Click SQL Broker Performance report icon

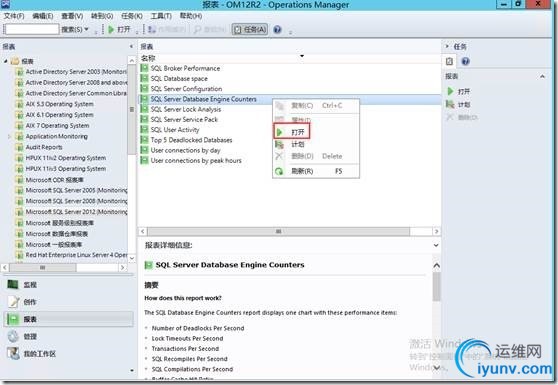144,68
